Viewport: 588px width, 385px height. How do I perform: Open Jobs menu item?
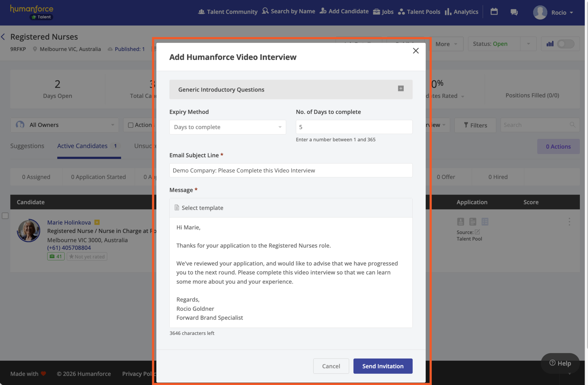(x=383, y=12)
